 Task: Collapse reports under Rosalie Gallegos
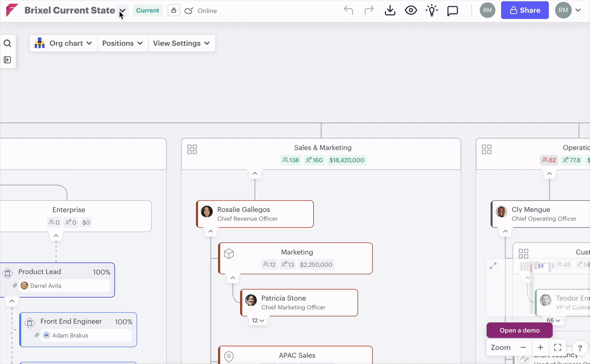click(211, 232)
